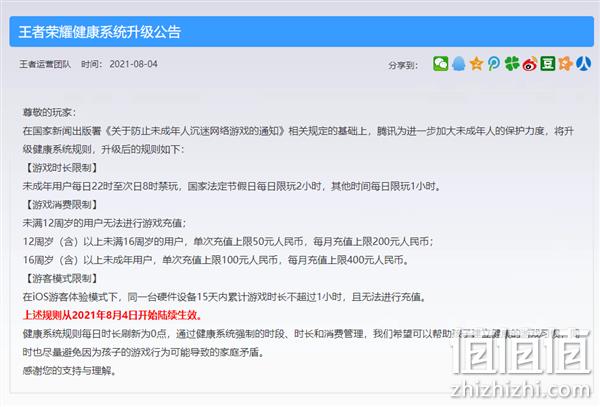Click the date 2021-08-04

tap(134, 64)
